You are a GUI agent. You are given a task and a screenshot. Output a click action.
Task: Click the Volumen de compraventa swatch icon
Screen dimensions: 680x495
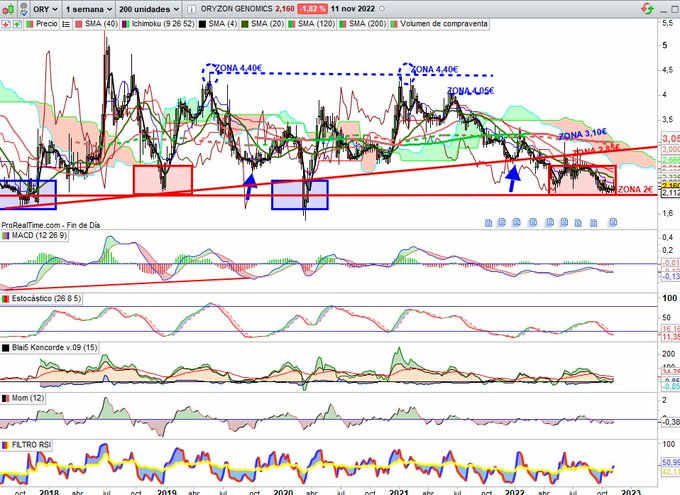(394, 24)
